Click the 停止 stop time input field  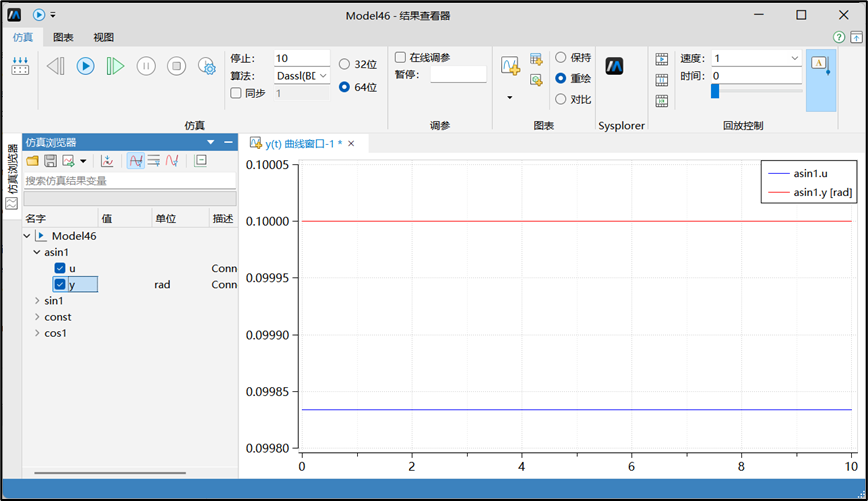pyautogui.click(x=302, y=58)
